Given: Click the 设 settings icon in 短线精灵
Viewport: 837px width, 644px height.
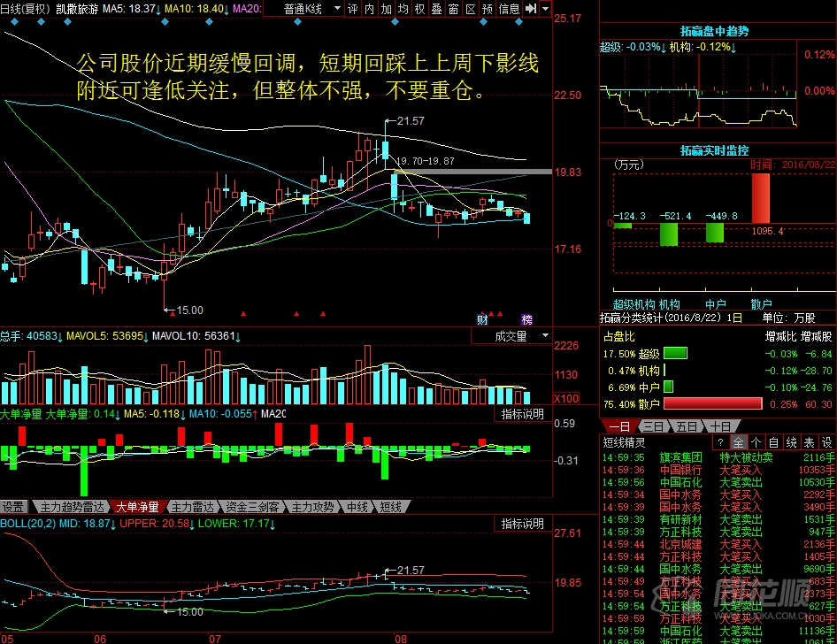Looking at the screenshot, I should [x=826, y=442].
